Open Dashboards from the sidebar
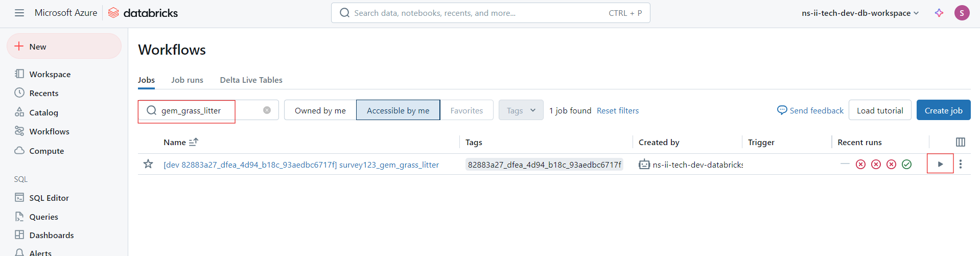Viewport: 980px width, 256px height. (x=44, y=235)
